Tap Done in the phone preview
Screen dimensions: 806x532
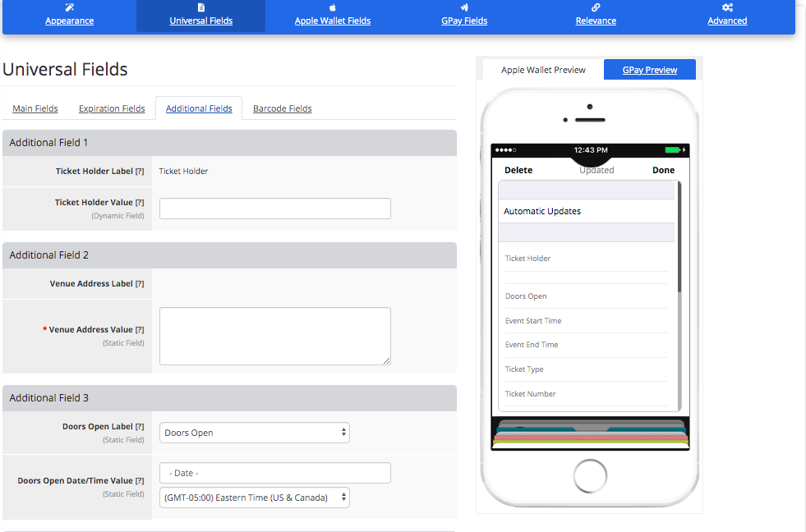663,170
